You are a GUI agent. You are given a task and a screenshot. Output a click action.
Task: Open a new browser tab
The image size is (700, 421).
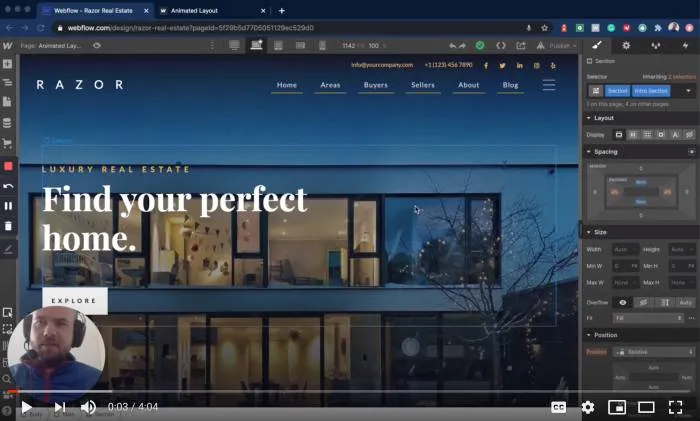[x=282, y=11]
